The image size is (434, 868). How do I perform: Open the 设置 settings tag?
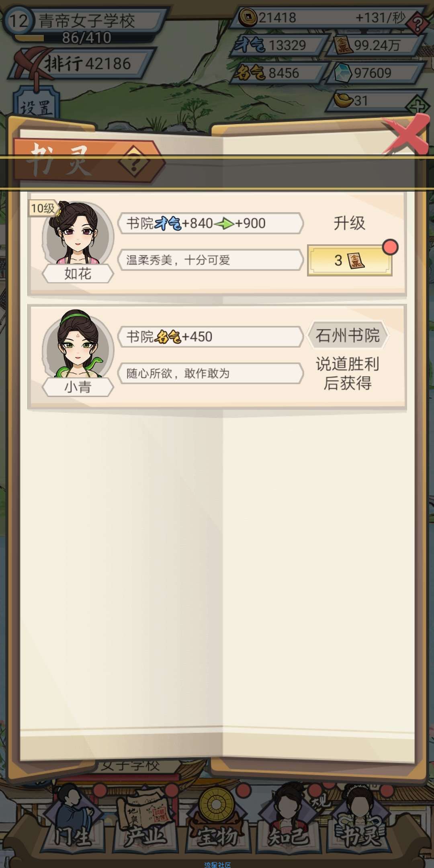coord(36,106)
